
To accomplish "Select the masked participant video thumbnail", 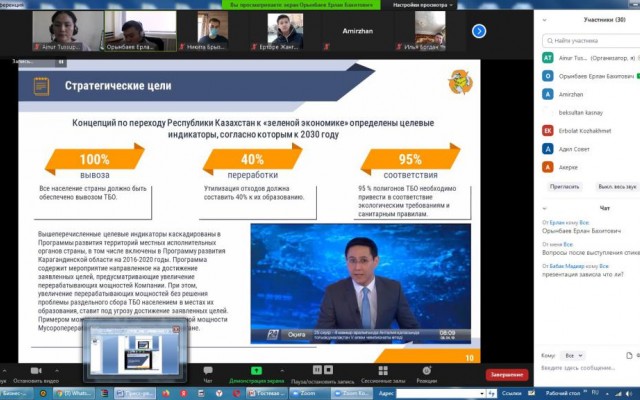I will [213, 31].
